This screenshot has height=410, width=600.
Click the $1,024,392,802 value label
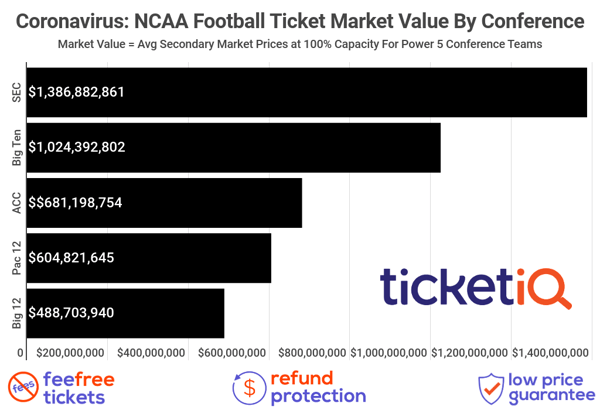(x=77, y=147)
